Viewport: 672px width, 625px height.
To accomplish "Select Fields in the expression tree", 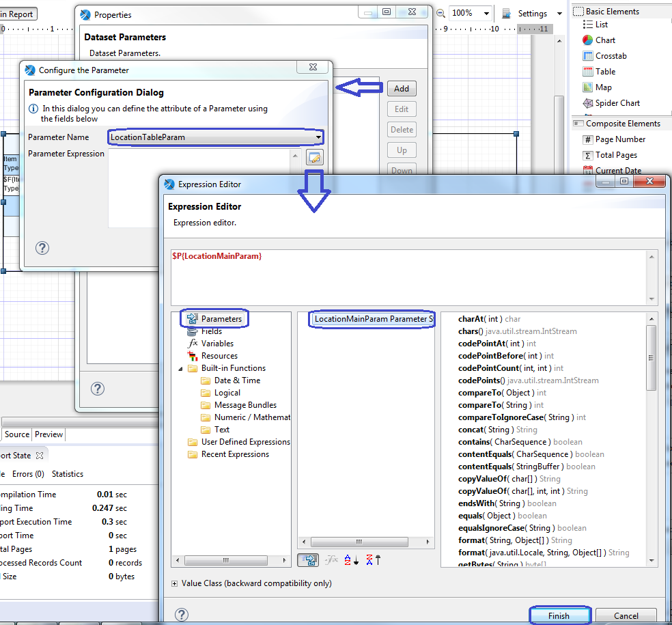I will (204, 331).
